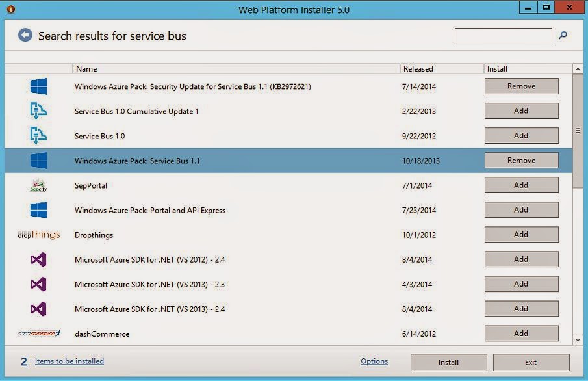
Task: Sort by the Name column header
Action: pos(236,69)
